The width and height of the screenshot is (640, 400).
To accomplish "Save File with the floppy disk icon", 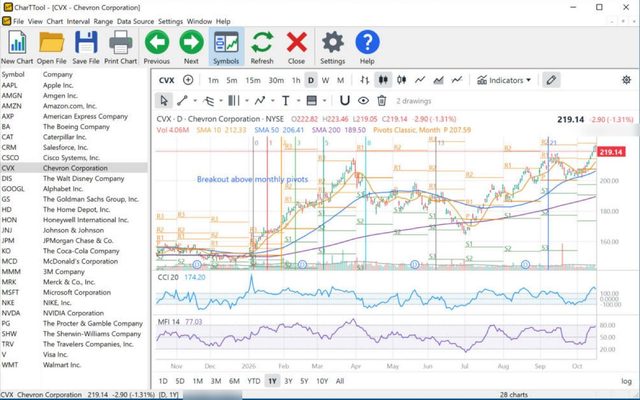I will pos(86,47).
